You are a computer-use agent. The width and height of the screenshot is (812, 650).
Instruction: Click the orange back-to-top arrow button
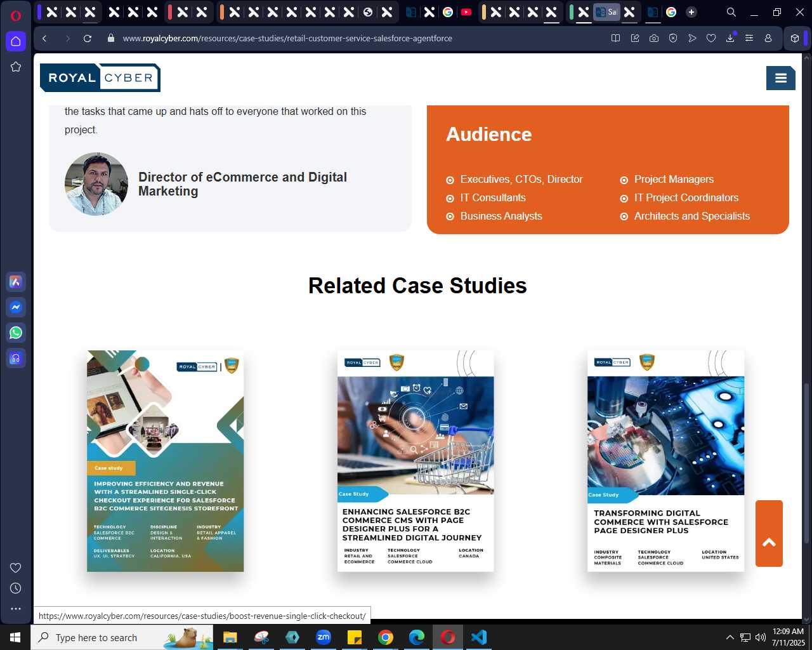coord(769,533)
